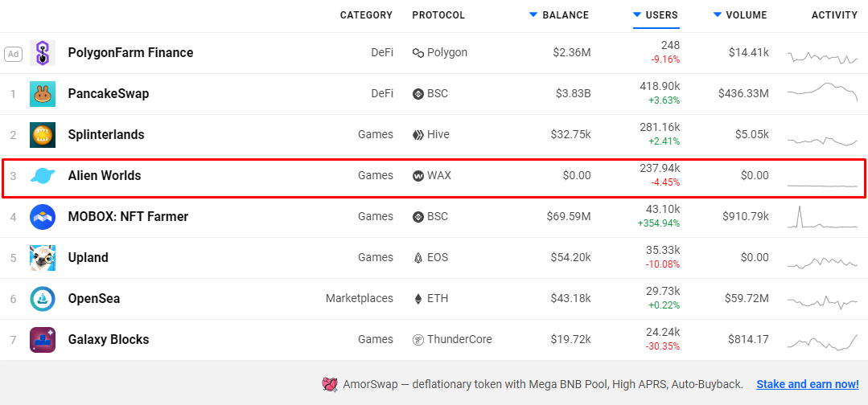868x405 pixels.
Task: Click the PancakeSwap bunny icon
Action: (x=43, y=94)
